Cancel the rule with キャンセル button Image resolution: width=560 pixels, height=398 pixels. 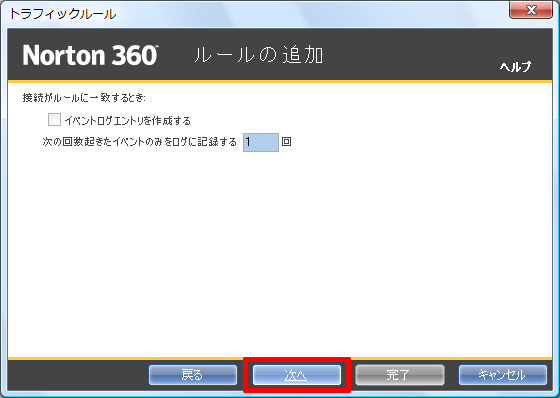pyautogui.click(x=502, y=375)
